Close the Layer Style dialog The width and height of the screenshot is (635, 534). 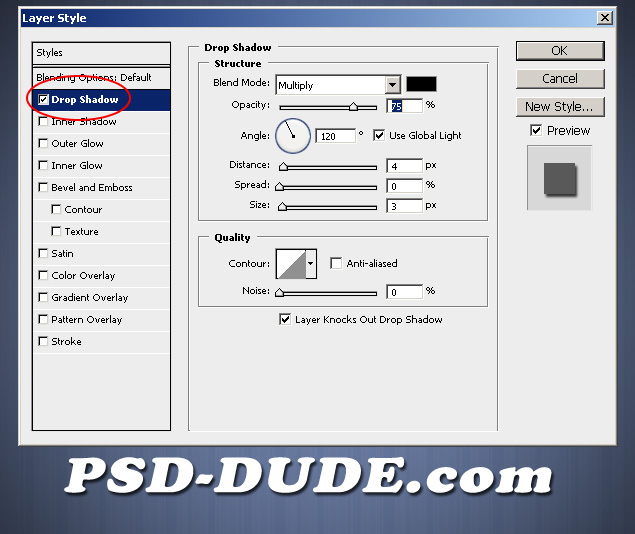point(605,18)
